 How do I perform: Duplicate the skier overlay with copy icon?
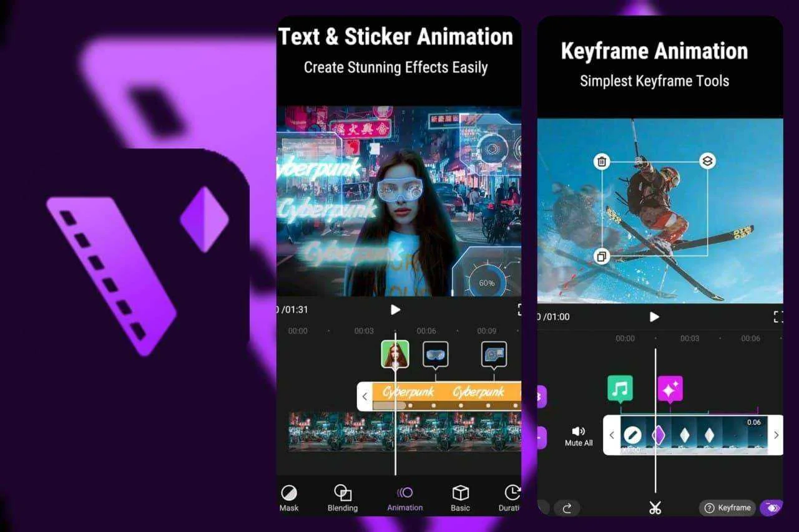(602, 256)
